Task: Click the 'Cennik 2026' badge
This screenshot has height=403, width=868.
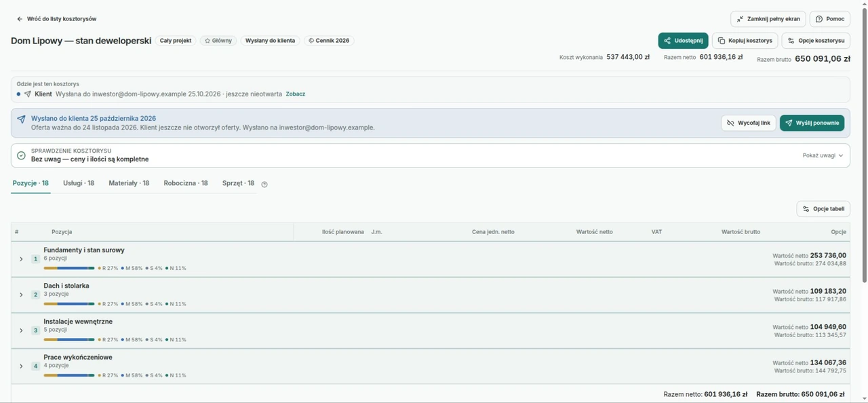Action: tap(329, 41)
